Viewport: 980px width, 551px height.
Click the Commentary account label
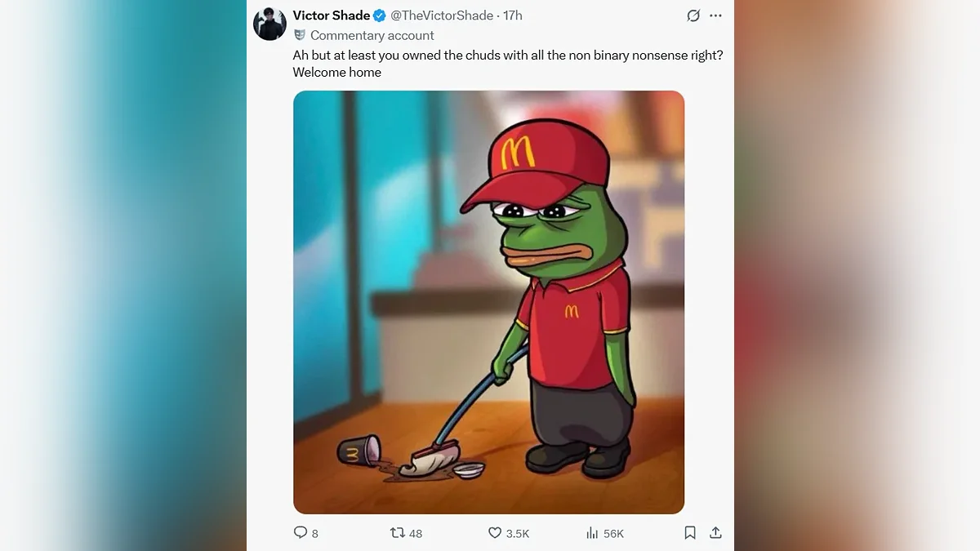[x=372, y=35]
